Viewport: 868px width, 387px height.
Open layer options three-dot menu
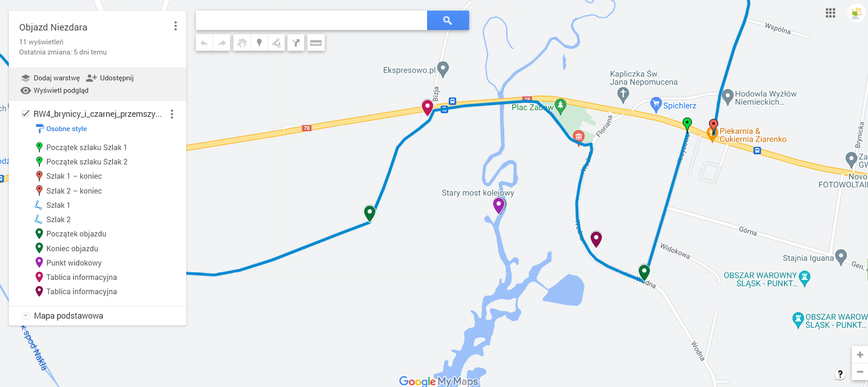coord(172,114)
